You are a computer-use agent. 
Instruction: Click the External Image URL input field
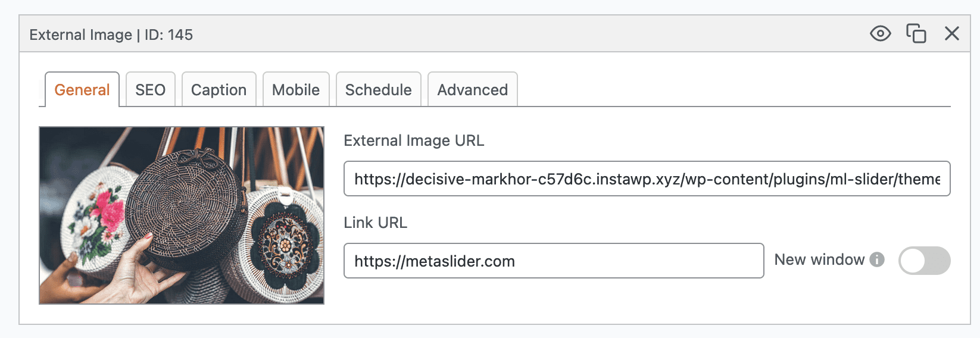(x=647, y=179)
